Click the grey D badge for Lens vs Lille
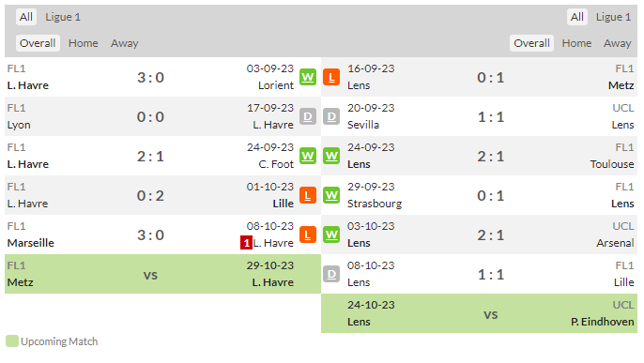 331,275
